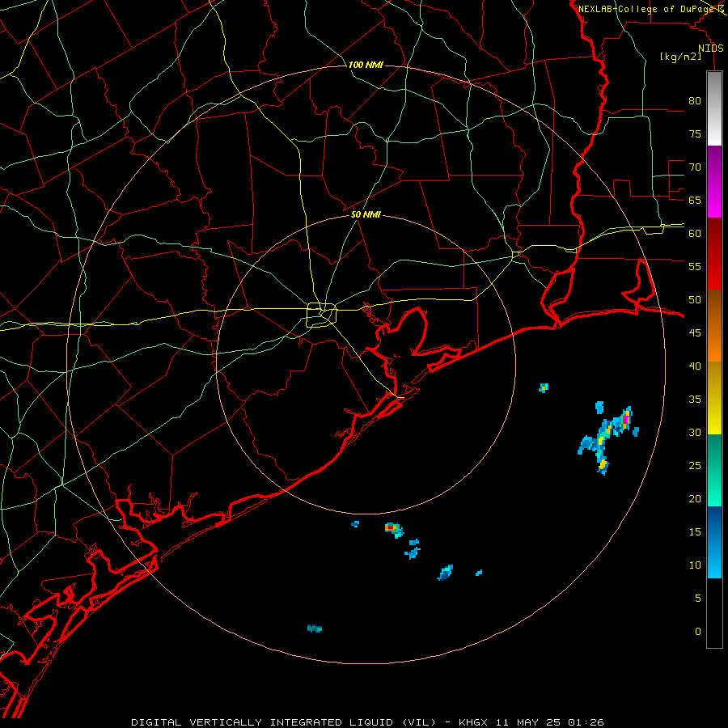Viewport: 728px width, 728px height.
Task: Click the yellow segment of the color bar
Action: [x=714, y=398]
